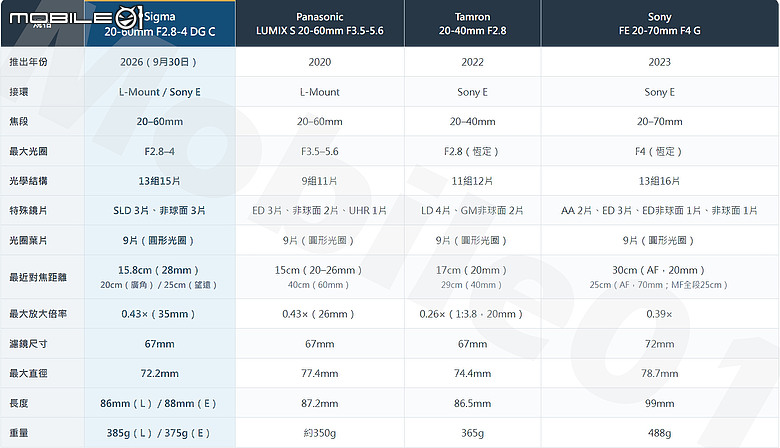This screenshot has width=780, height=448.
Task: Click the '78.7mm' max diameter cell
Action: click(660, 373)
